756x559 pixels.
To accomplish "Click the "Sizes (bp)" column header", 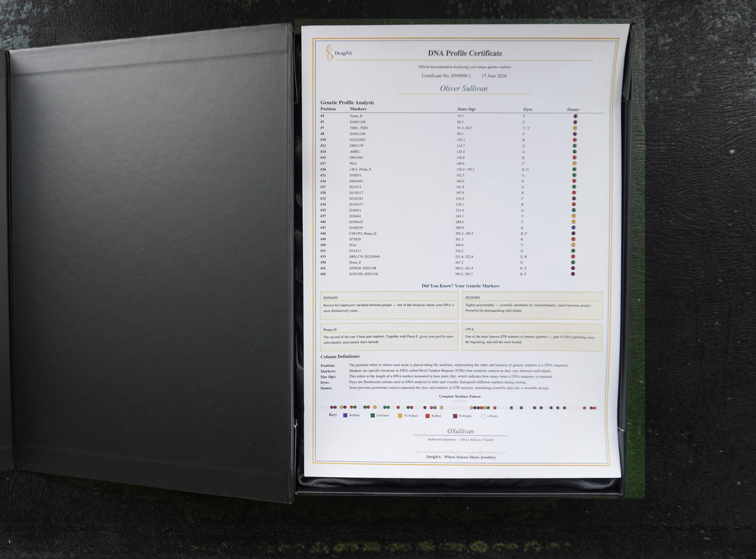I will (x=466, y=109).
